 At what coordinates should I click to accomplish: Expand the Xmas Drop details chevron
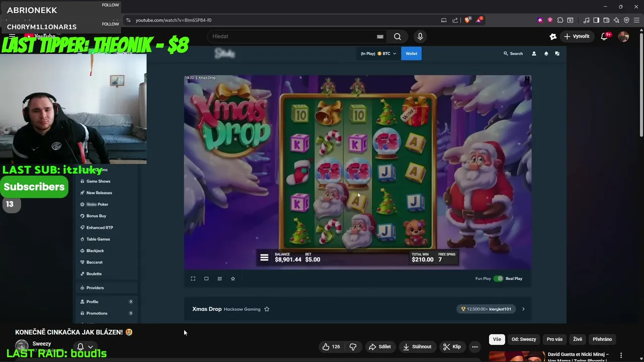pos(523,309)
